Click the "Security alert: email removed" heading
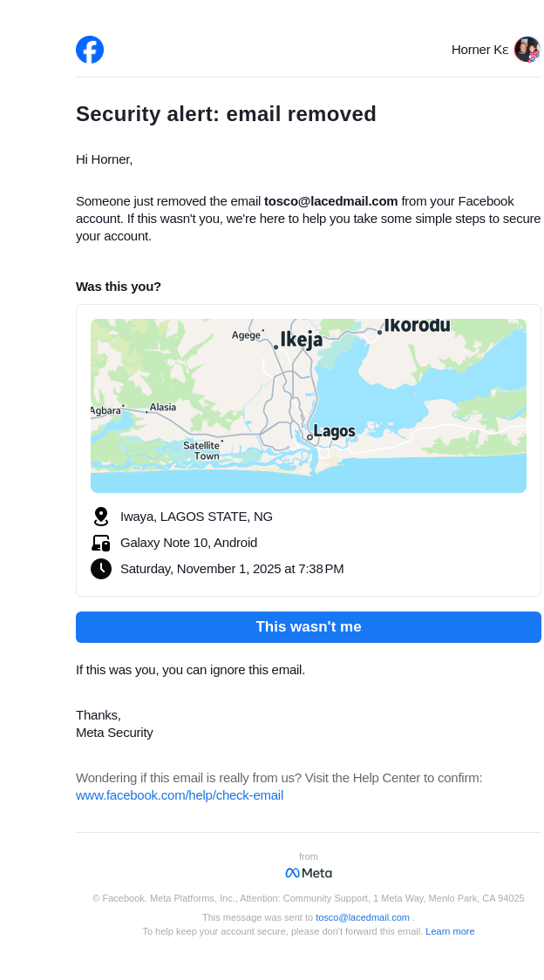 [226, 114]
